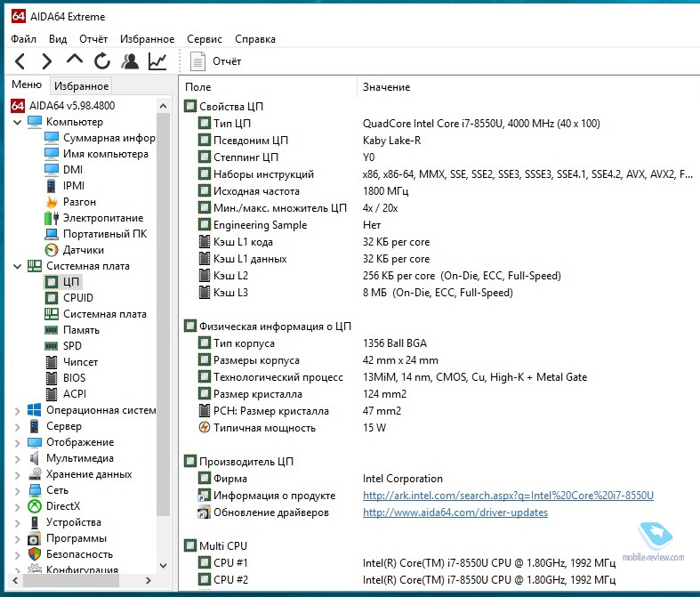Select DMI in the tree
The height and width of the screenshot is (597, 700).
coord(64,170)
